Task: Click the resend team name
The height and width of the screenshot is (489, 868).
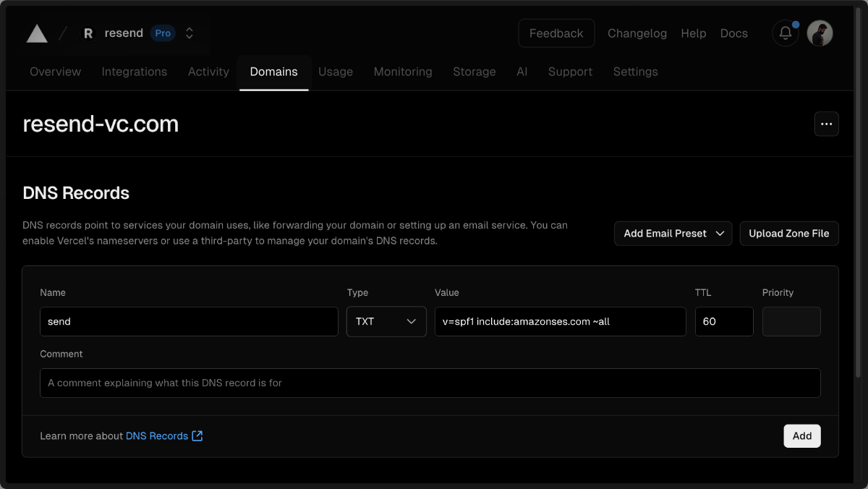Action: [x=124, y=33]
